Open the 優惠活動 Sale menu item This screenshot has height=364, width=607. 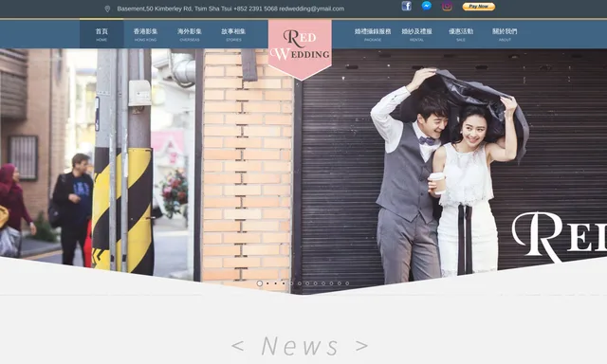coord(461,34)
